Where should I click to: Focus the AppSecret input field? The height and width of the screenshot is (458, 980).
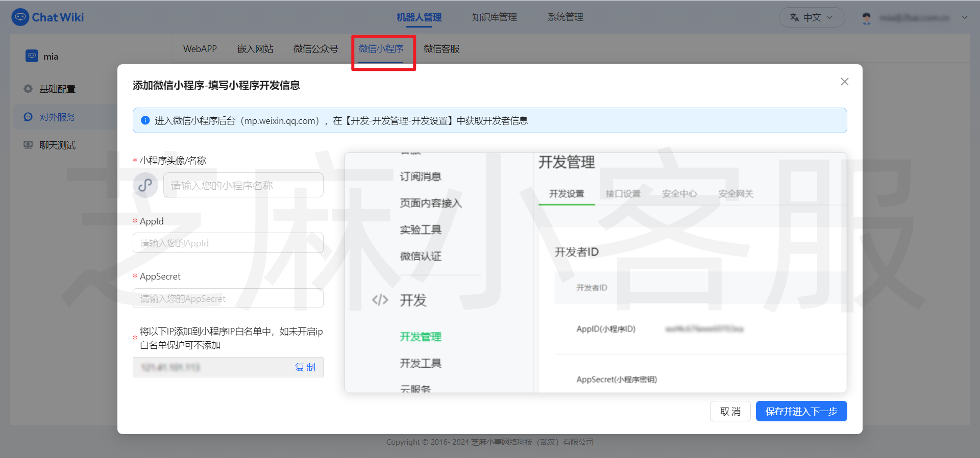(x=228, y=298)
